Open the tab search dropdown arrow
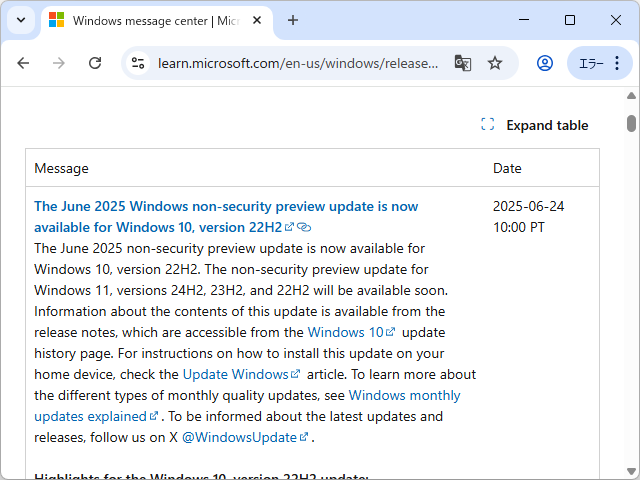This screenshot has width=640, height=480. pyautogui.click(x=21, y=20)
